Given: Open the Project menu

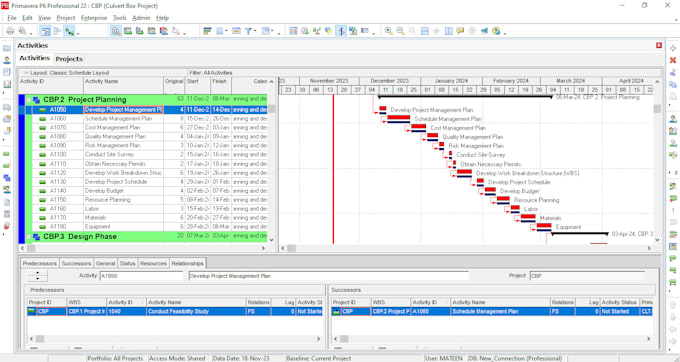Looking at the screenshot, I should (66, 18).
